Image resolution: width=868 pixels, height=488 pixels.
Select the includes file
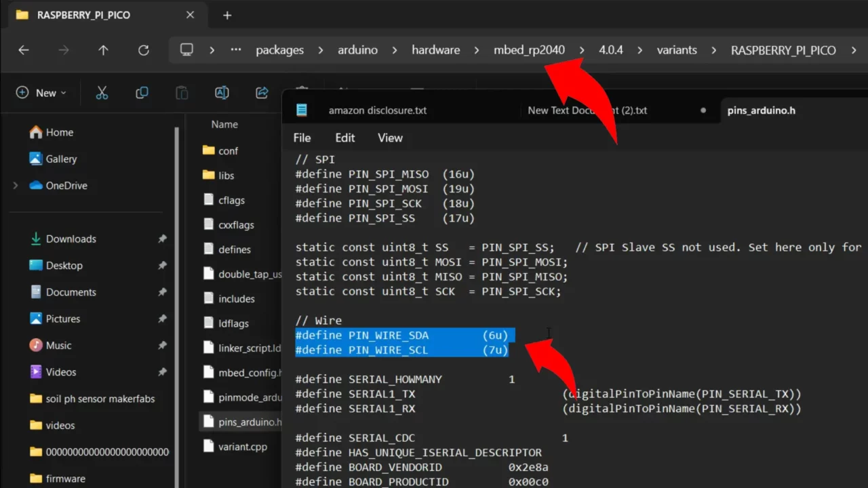(x=229, y=299)
